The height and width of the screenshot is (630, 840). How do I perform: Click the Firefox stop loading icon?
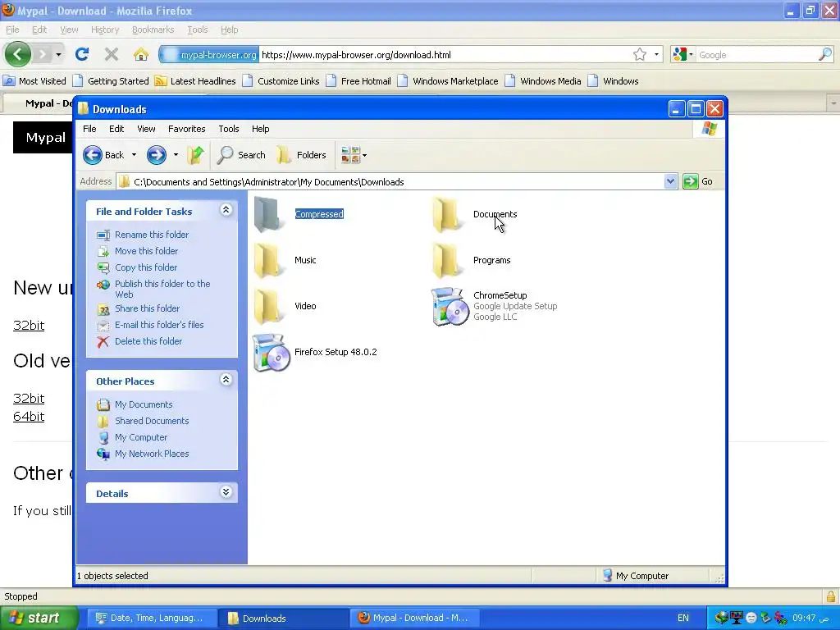coord(112,54)
